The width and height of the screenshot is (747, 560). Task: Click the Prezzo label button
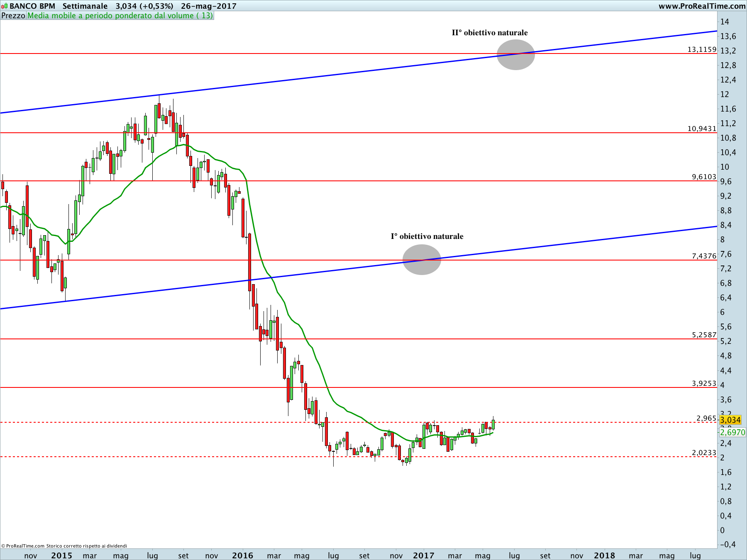13,16
